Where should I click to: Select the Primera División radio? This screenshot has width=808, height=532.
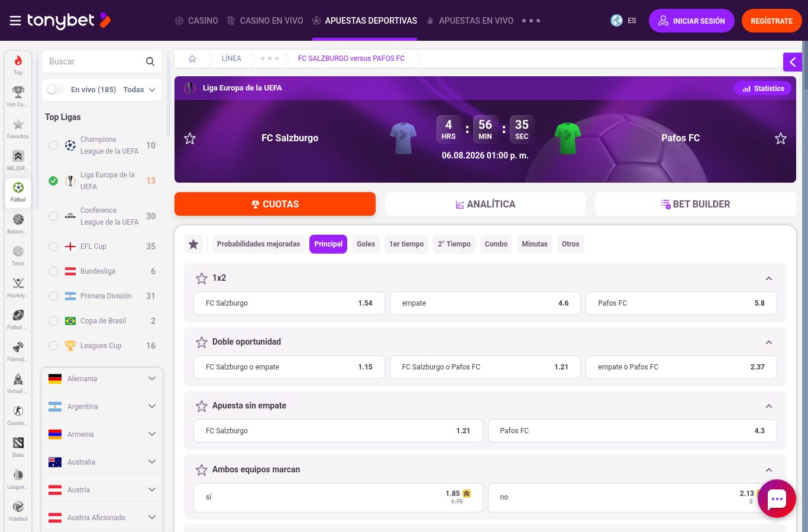[53, 296]
